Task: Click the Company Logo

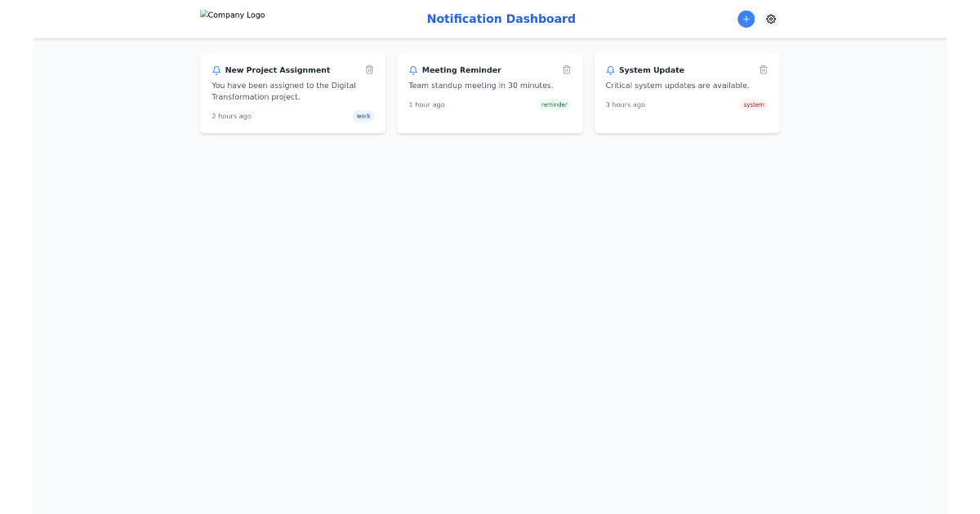Action: 232,14
